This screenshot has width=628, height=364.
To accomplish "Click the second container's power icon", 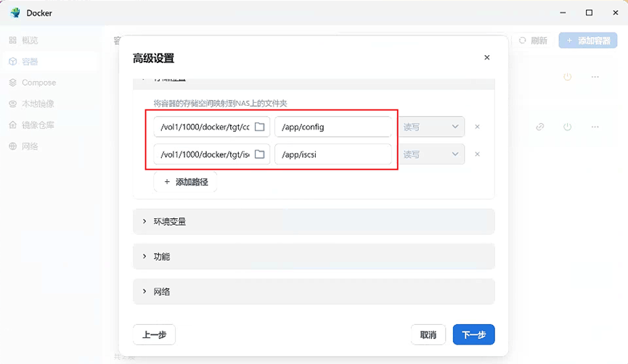I will click(x=568, y=127).
